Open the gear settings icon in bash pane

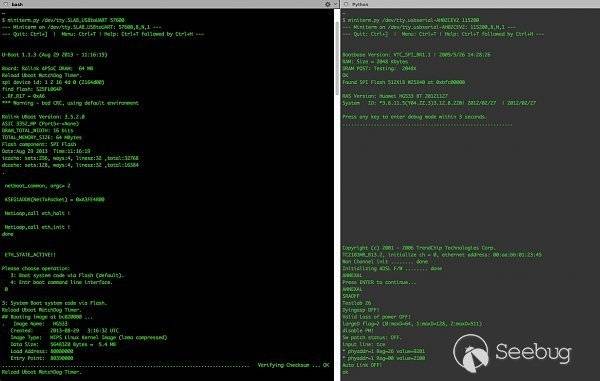point(328,4)
